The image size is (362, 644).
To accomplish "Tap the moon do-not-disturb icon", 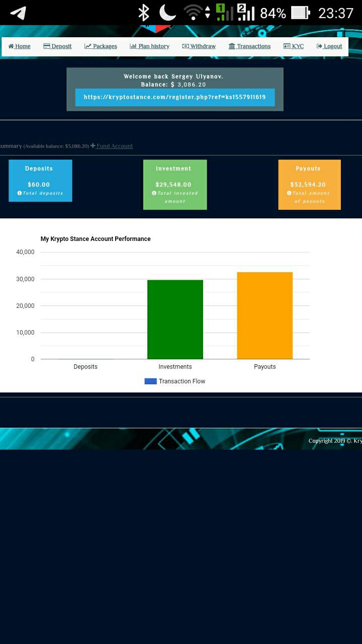I will click(167, 13).
